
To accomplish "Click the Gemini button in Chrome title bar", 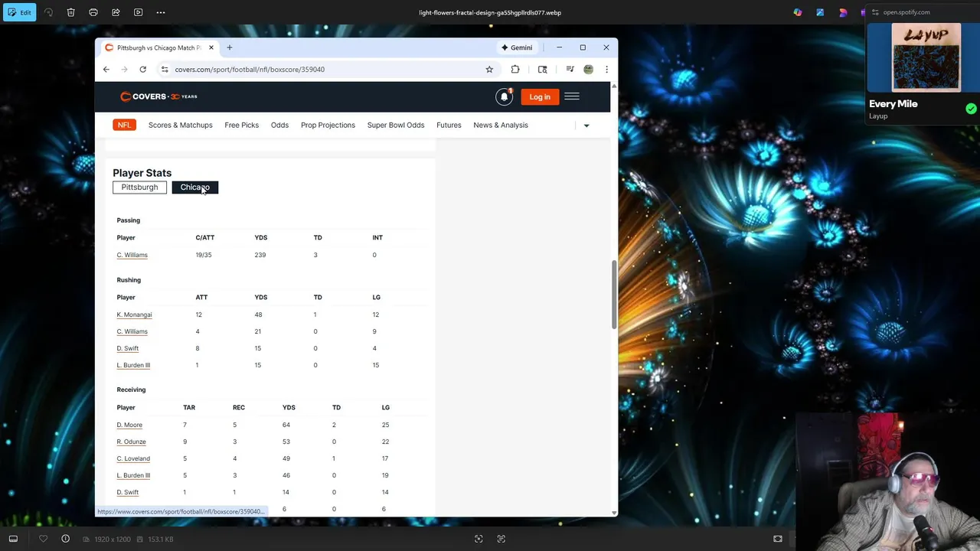I will (517, 47).
